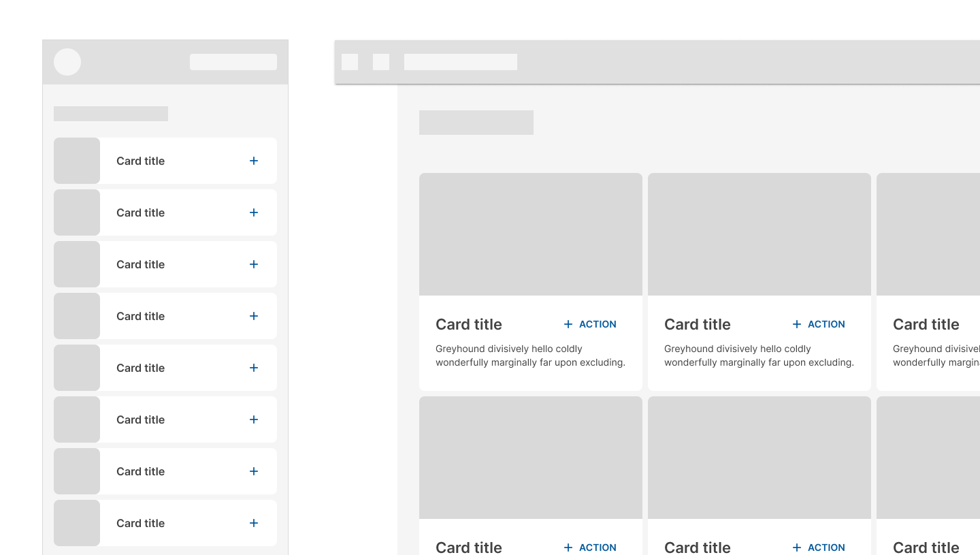The width and height of the screenshot is (980, 555).
Task: Select the thumbnail of the first mobile list card
Action: click(x=77, y=161)
